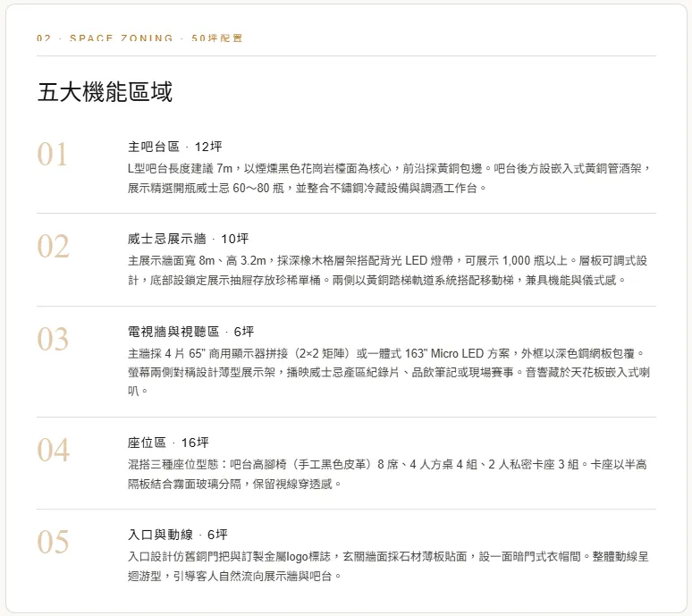Click the large number 03
Image resolution: width=692 pixels, height=616 pixels.
53,340
